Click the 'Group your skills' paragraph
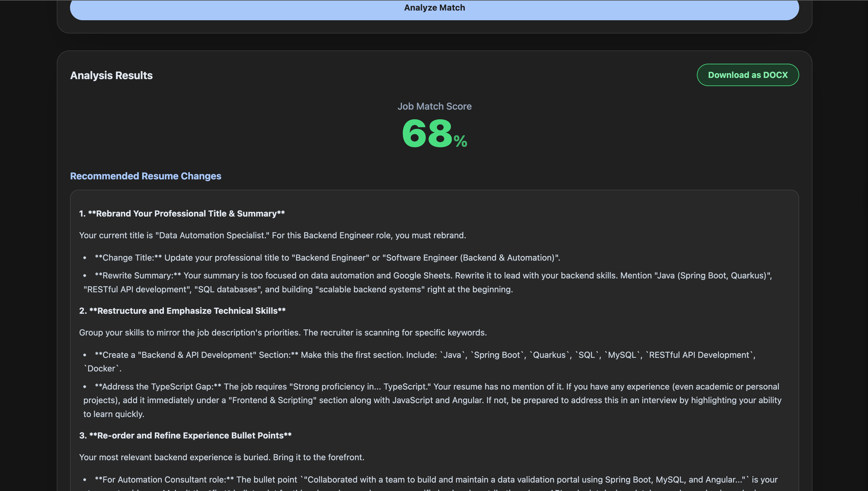868x491 pixels. click(282, 332)
